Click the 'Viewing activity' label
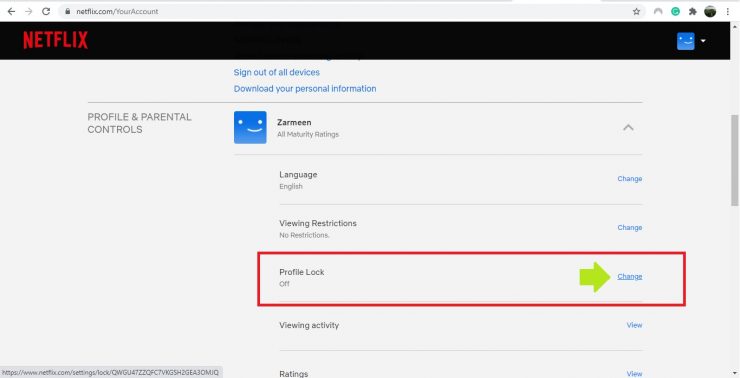The height and width of the screenshot is (378, 740). [309, 325]
